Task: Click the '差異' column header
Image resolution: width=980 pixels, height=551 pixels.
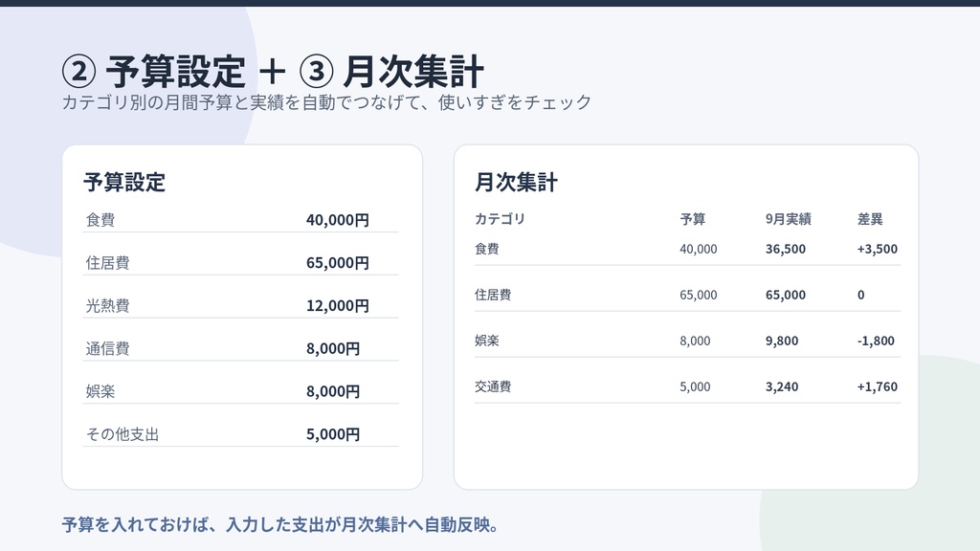Action: pos(870,219)
